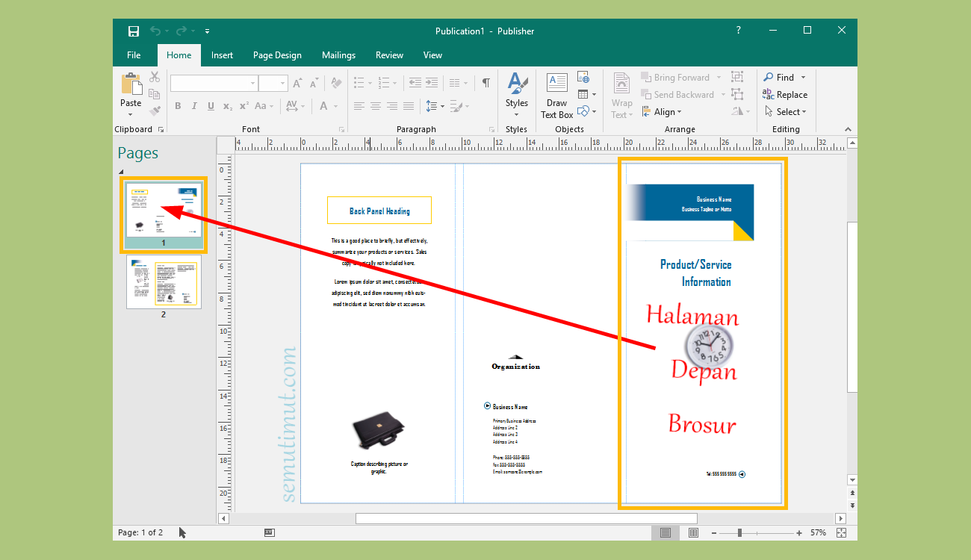Toggle Bold formatting
This screenshot has width=971, height=560.
[x=178, y=106]
